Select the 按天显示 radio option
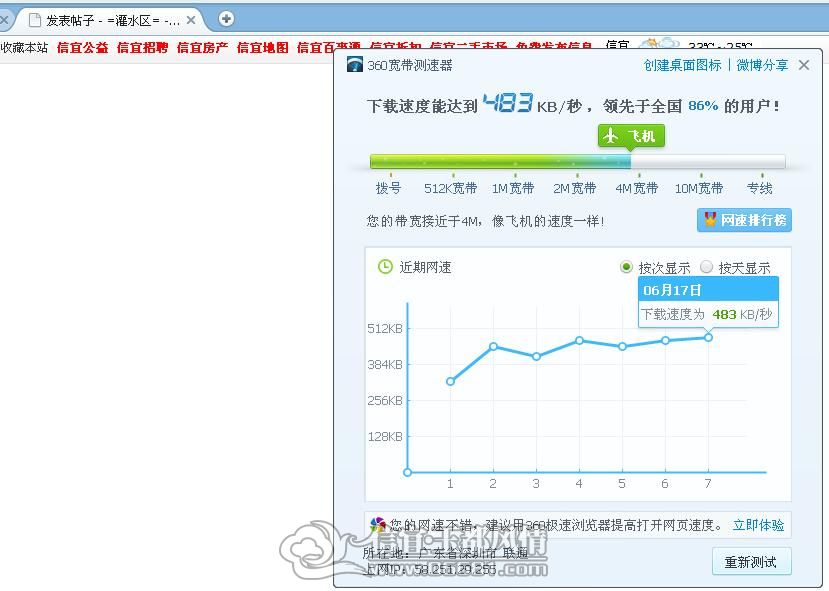 click(706, 267)
